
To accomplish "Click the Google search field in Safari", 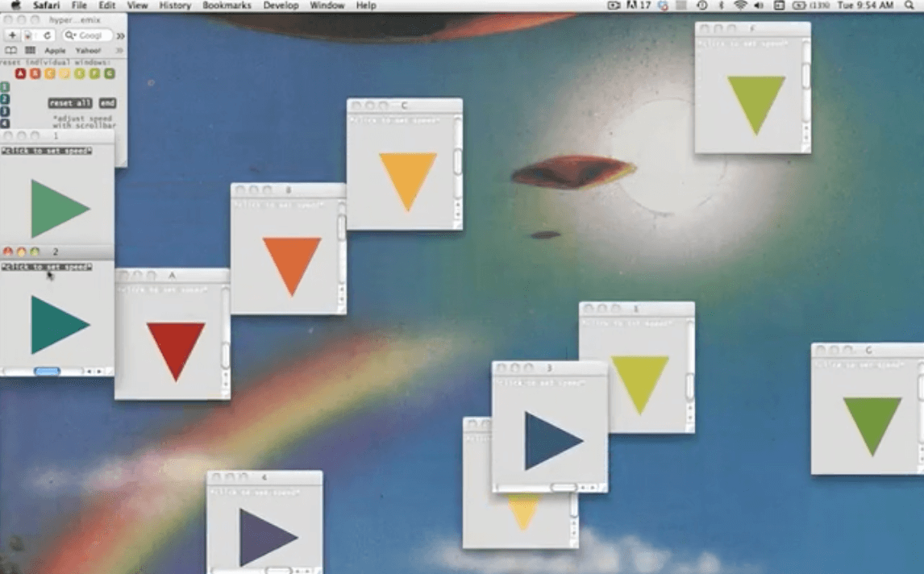I will tap(87, 35).
